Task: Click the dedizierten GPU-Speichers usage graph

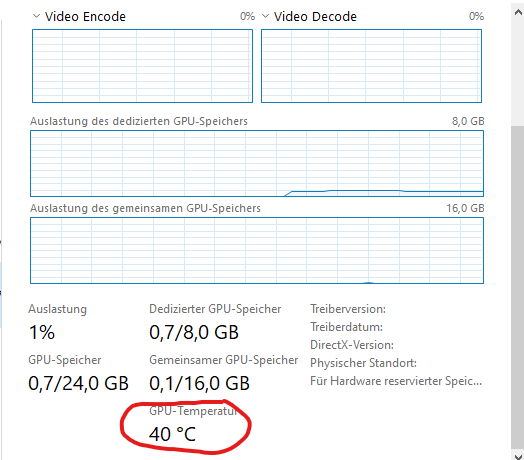Action: point(257,163)
